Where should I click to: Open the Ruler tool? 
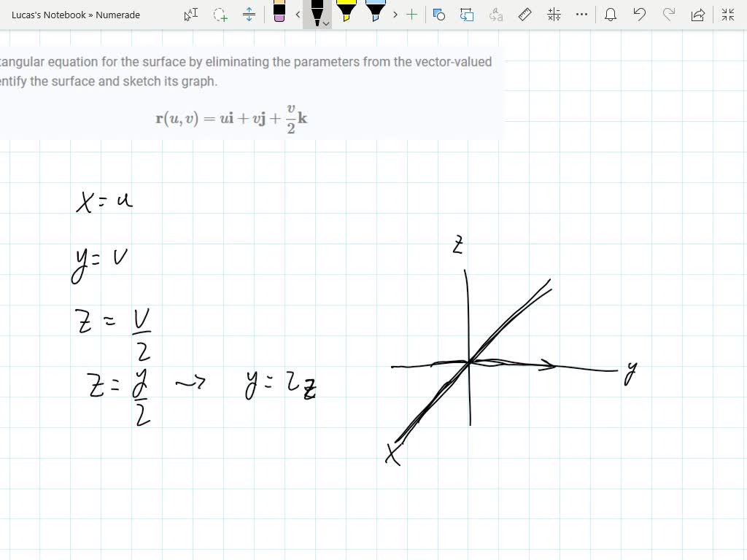(525, 15)
